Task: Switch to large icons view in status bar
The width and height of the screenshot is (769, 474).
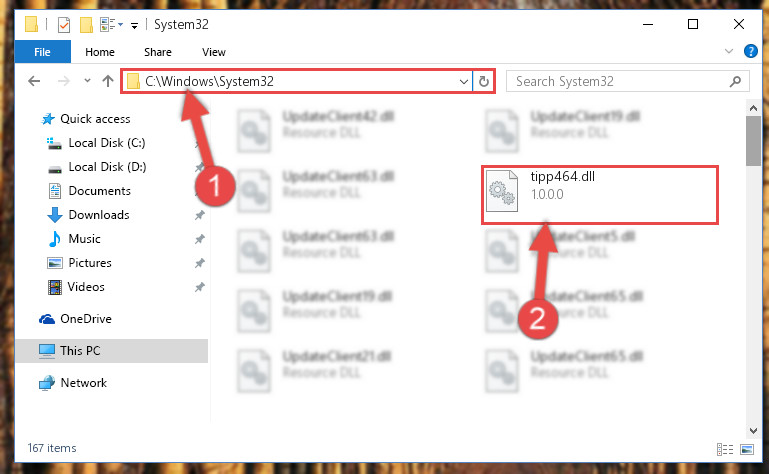Action: coord(747,449)
